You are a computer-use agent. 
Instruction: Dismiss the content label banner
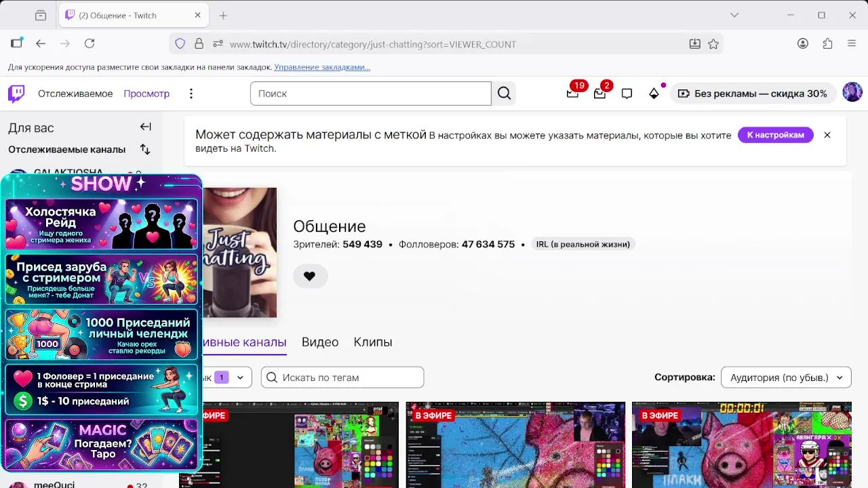point(827,135)
